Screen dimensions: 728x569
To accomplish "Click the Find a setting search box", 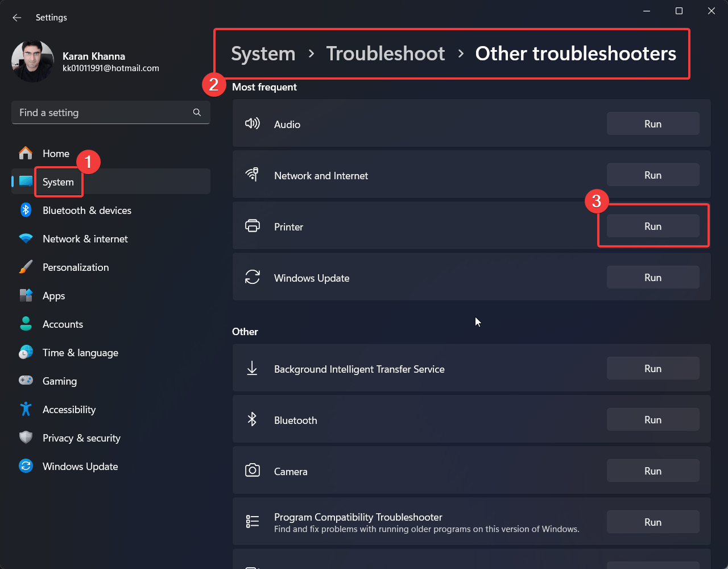I will 102,113.
